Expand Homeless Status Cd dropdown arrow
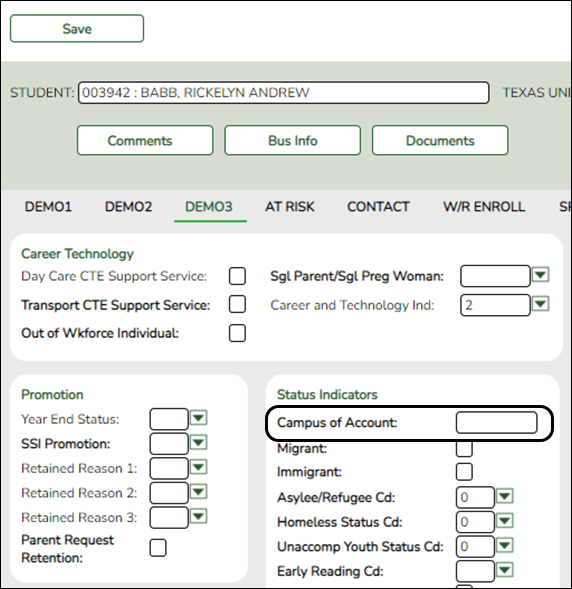This screenshot has height=589, width=572. [x=504, y=521]
